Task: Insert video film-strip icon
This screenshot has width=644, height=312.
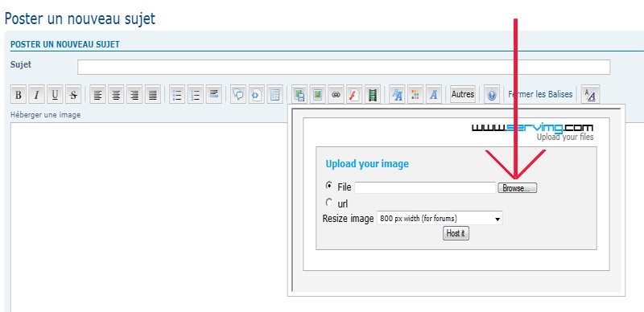Action: 373,95
